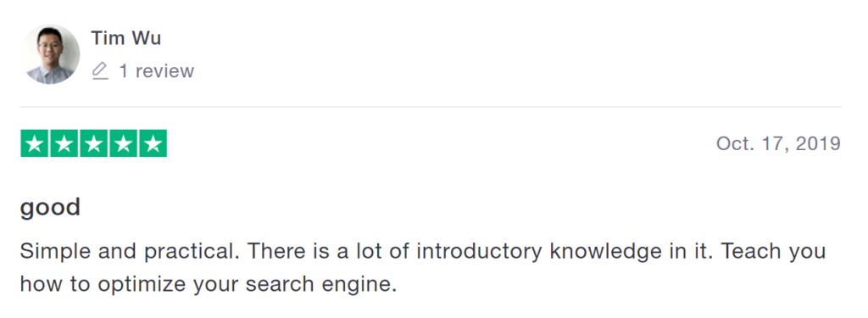868x318 pixels.
Task: Click the '1 review' text
Action: [157, 71]
